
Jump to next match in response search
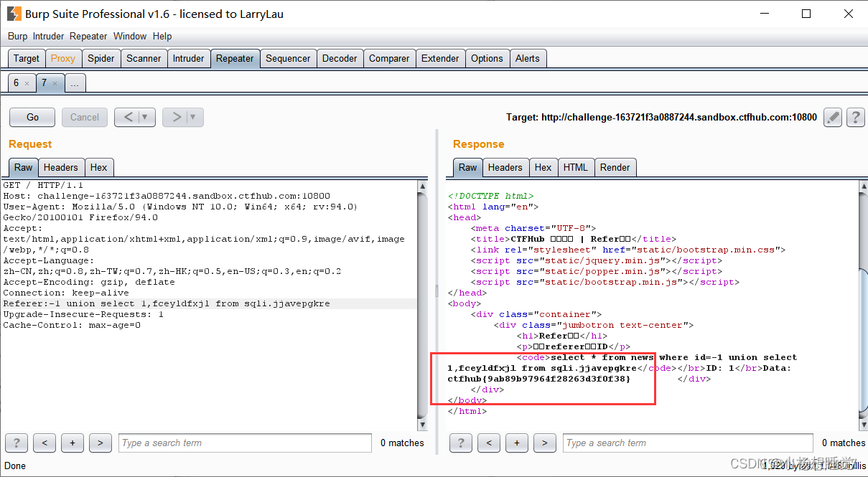click(545, 443)
